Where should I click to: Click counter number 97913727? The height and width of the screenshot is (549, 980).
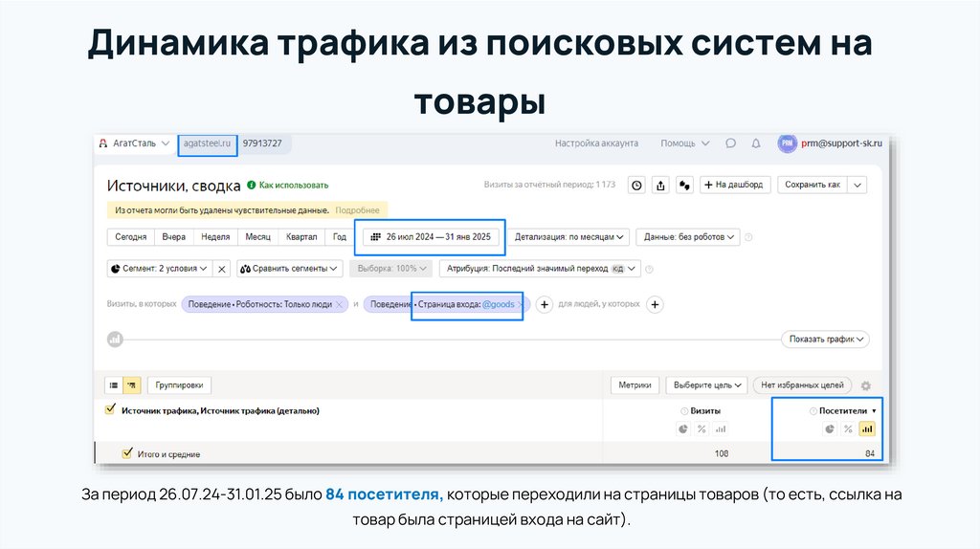click(262, 143)
